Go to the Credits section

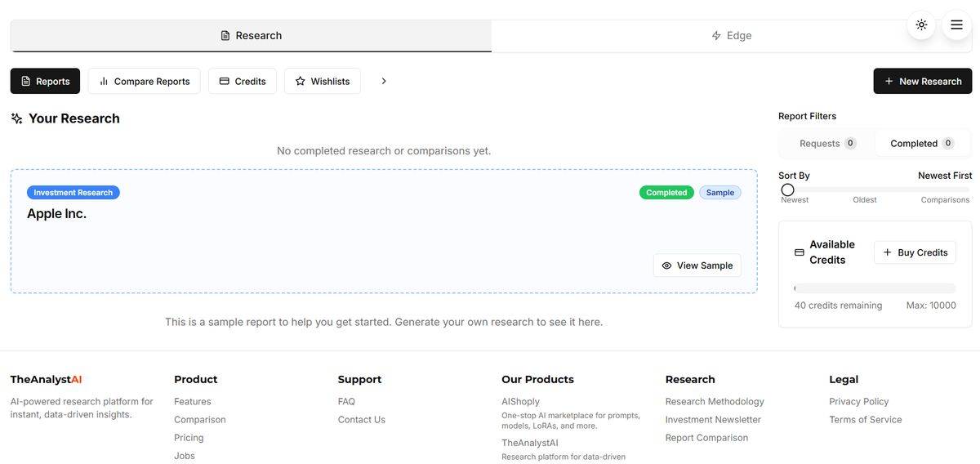pos(242,81)
